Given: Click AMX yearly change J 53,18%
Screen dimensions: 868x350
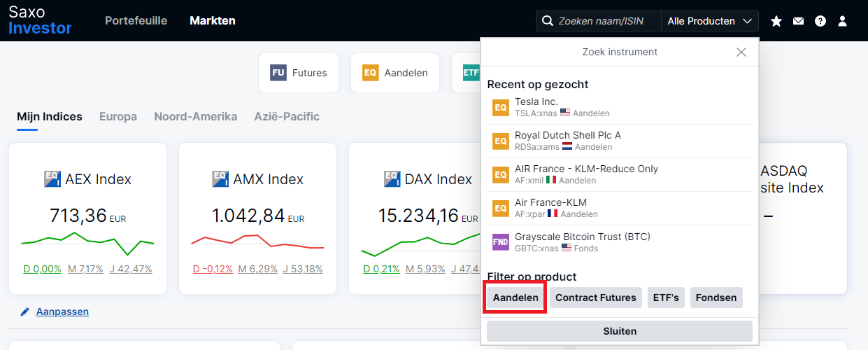Looking at the screenshot, I should (x=303, y=269).
